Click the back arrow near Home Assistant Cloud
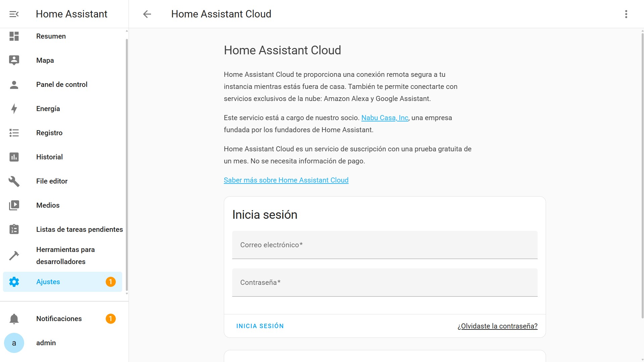 pyautogui.click(x=147, y=14)
